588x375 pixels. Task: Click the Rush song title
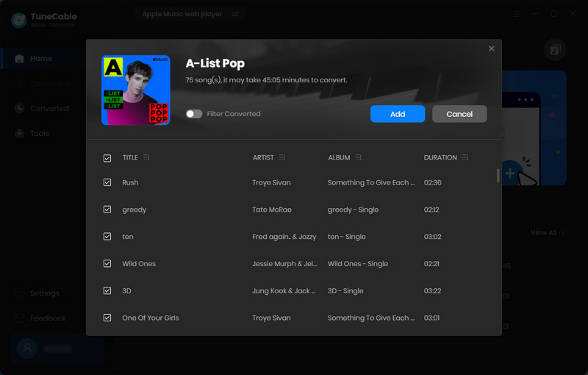(x=130, y=182)
